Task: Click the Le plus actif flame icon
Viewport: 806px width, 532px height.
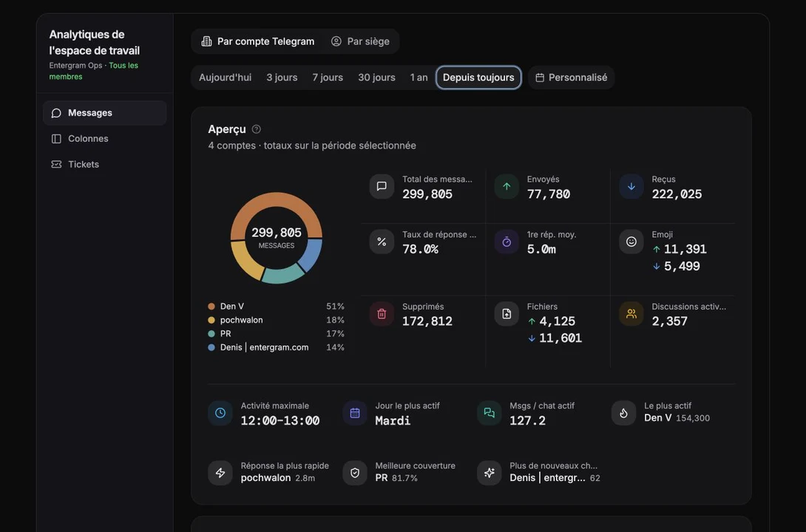Action: click(x=623, y=413)
